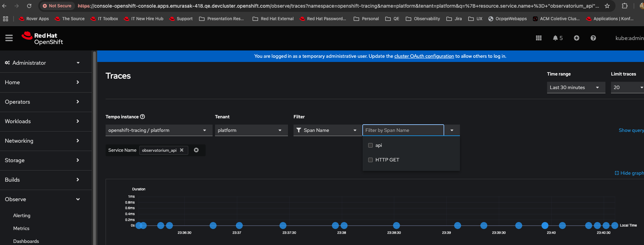644x245 pixels.
Task: Open the Tenant platform dropdown
Action: [251, 130]
